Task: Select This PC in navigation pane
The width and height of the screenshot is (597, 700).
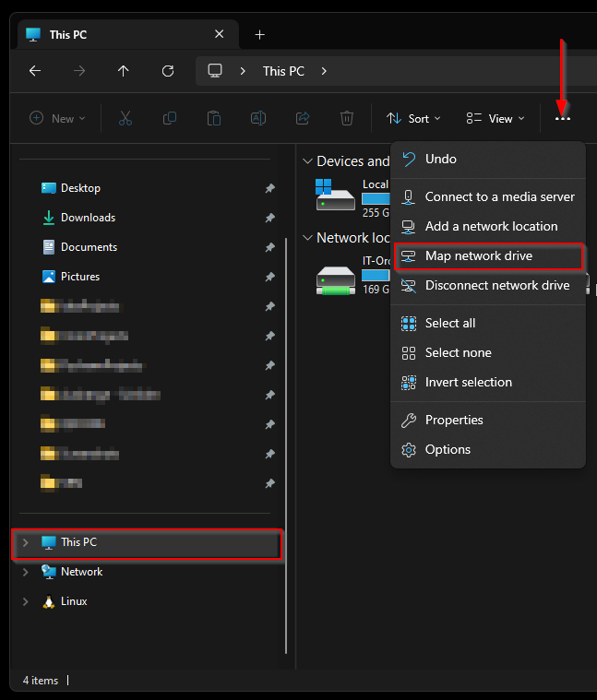Action: tap(147, 543)
